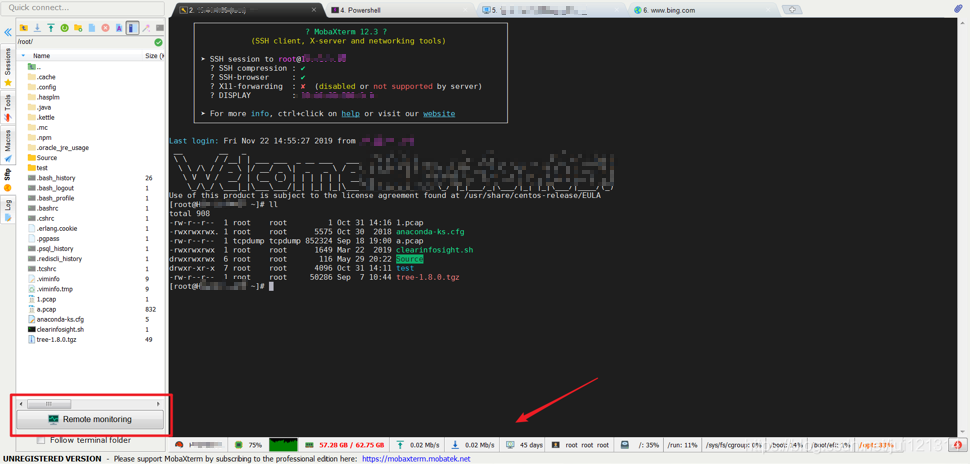970x464 pixels.
Task: Refresh the SFTP file list
Action: pos(64,28)
